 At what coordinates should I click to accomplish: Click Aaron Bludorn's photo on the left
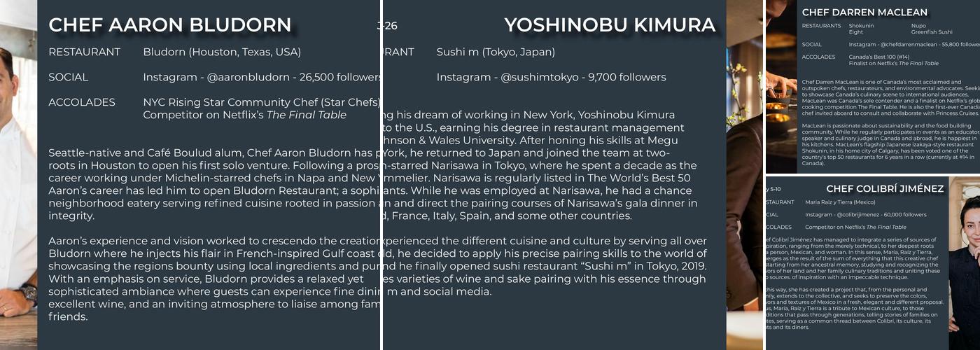(x=17, y=175)
